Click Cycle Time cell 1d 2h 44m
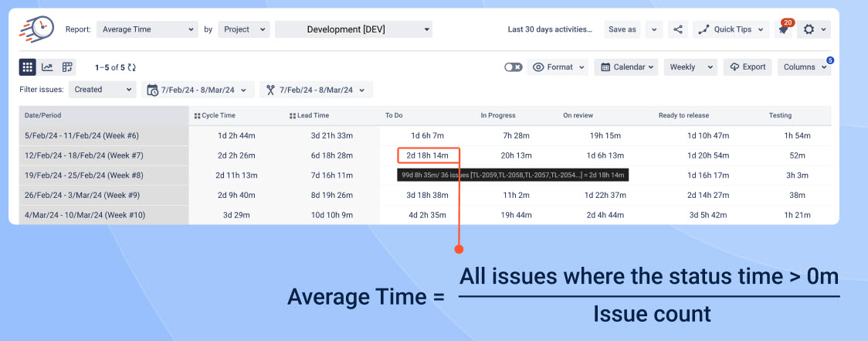Viewport: 868px width, 341px height. 236,135
